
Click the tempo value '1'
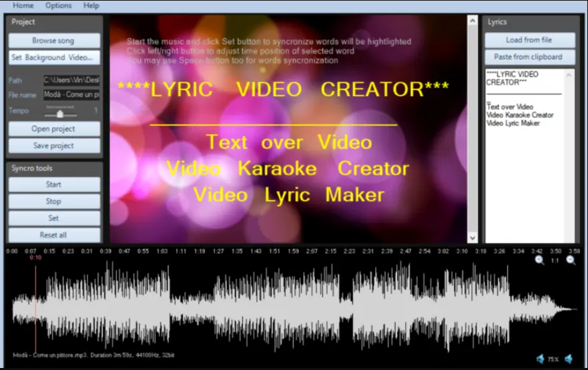pos(95,110)
